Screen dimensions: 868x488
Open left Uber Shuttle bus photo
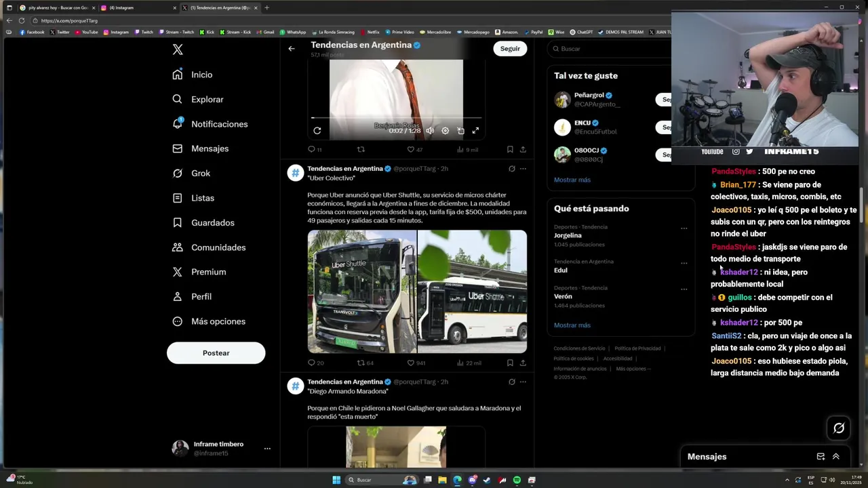(362, 292)
